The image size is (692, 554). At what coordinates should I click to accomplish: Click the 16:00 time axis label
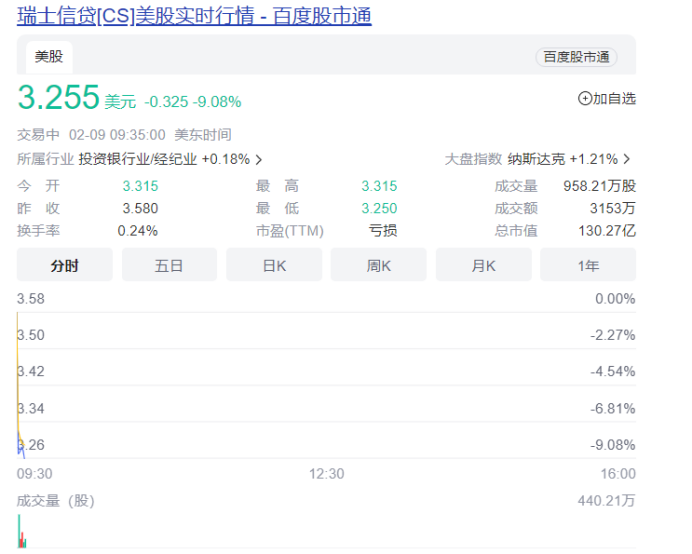tap(618, 474)
